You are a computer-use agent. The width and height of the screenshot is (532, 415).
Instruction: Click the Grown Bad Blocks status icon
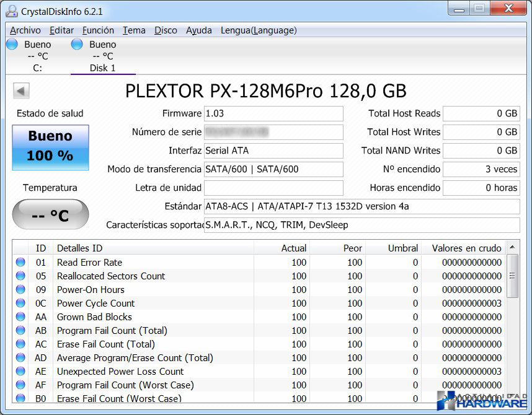pos(20,317)
